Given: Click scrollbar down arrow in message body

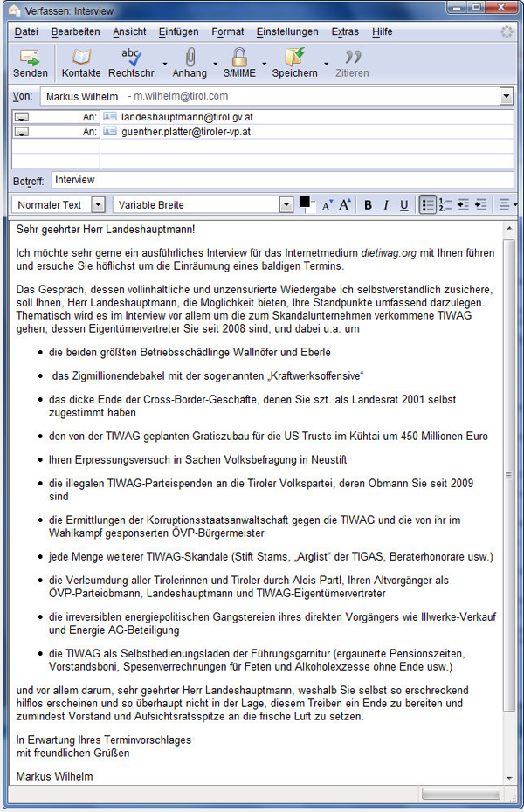Looking at the screenshot, I should [509, 778].
